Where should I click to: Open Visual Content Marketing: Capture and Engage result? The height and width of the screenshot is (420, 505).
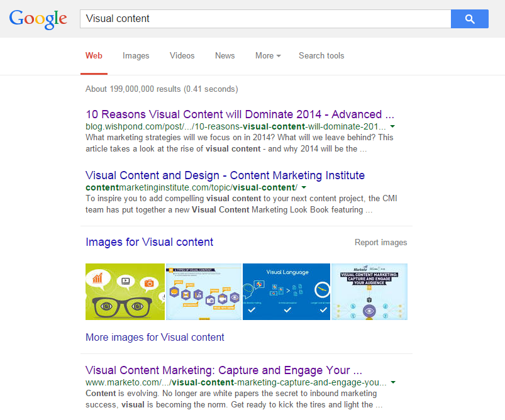tap(224, 370)
